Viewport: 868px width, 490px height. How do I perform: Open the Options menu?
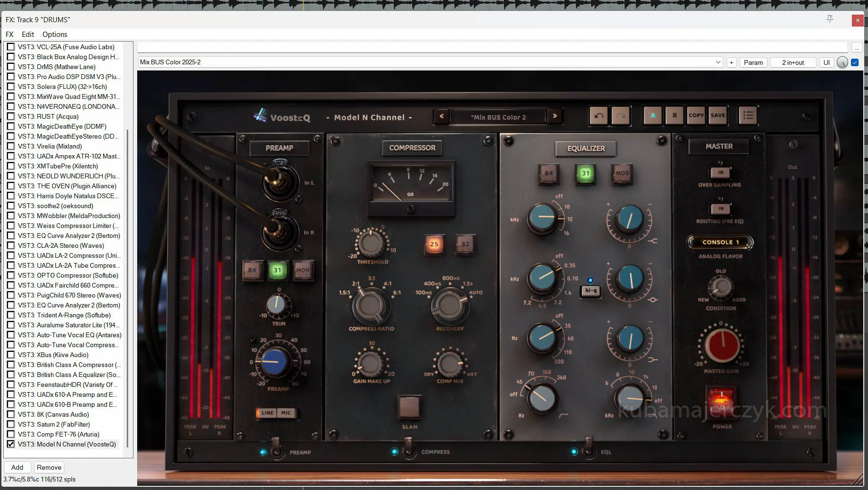[55, 35]
